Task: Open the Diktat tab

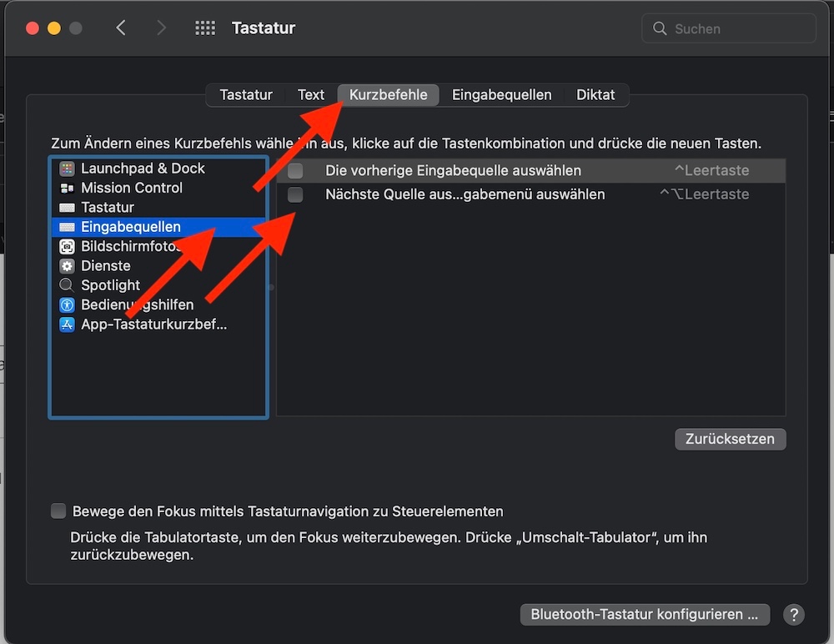Action: (595, 95)
